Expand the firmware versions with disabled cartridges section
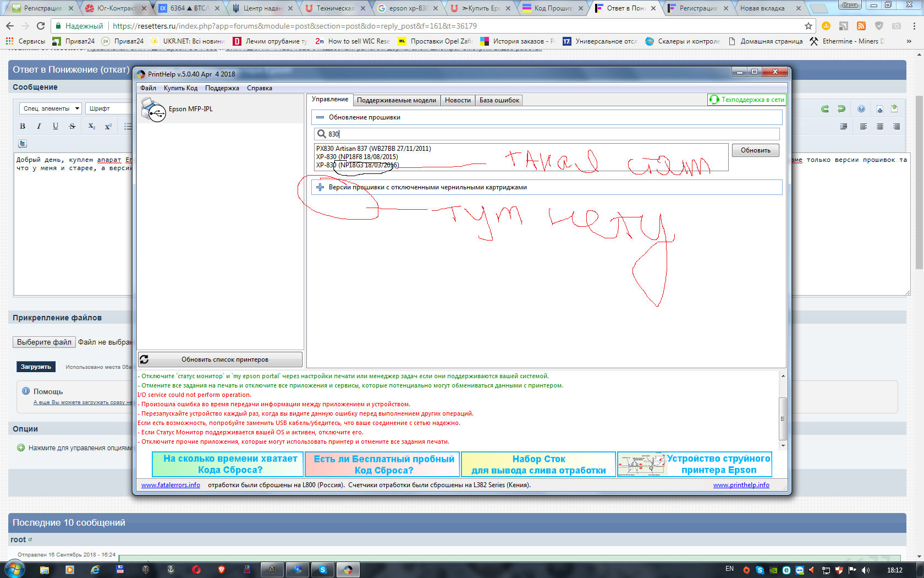Screen dimensions: 924x578 [320, 187]
